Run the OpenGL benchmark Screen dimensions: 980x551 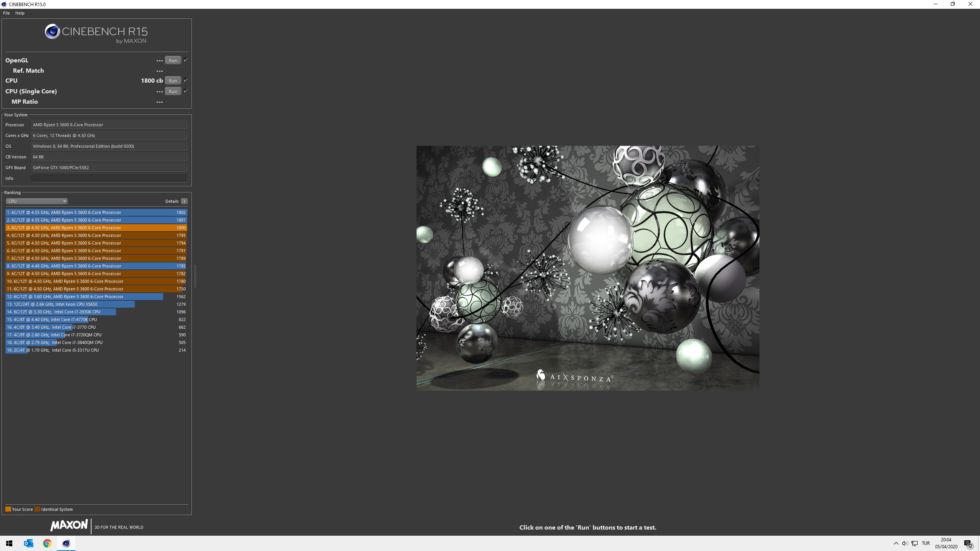173,60
